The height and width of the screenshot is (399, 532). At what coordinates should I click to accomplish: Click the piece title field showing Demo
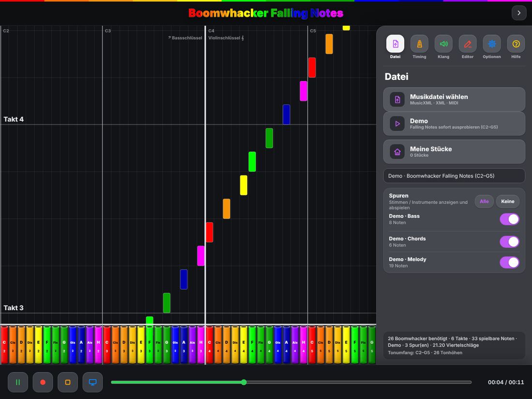tap(454, 176)
